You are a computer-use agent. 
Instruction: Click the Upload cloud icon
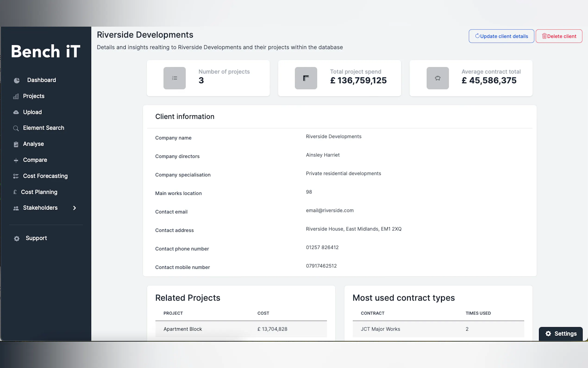click(16, 112)
